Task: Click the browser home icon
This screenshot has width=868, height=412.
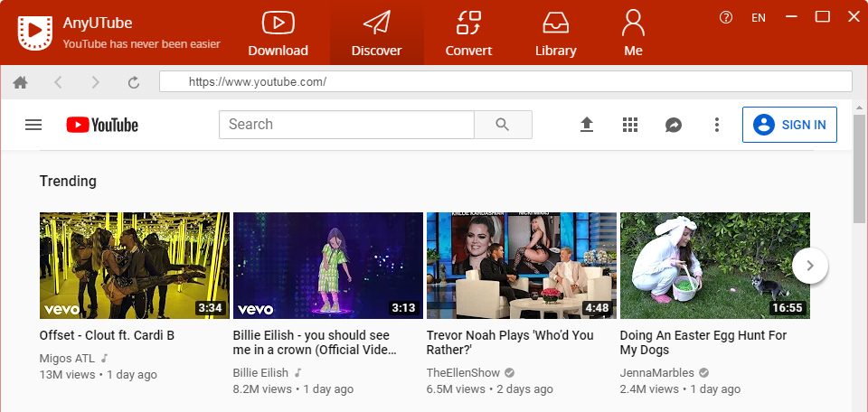Action: pos(21,82)
